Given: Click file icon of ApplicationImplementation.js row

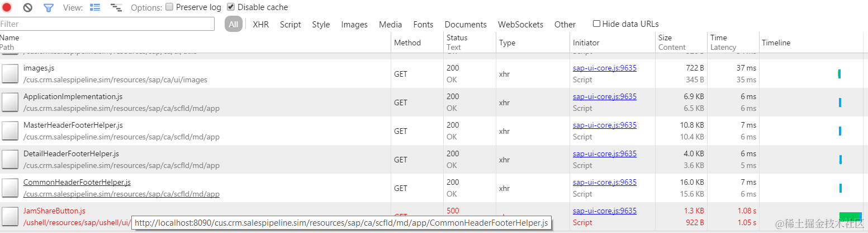Looking at the screenshot, I should click(10, 102).
